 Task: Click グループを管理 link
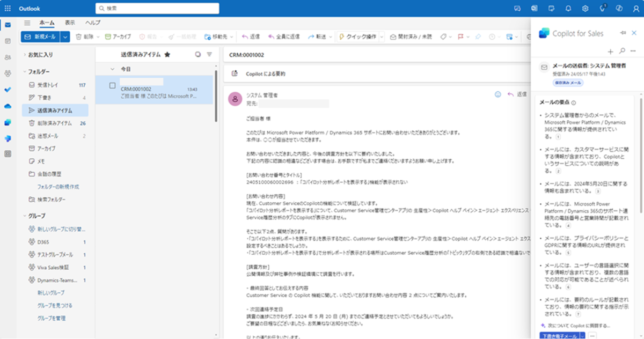(52, 318)
